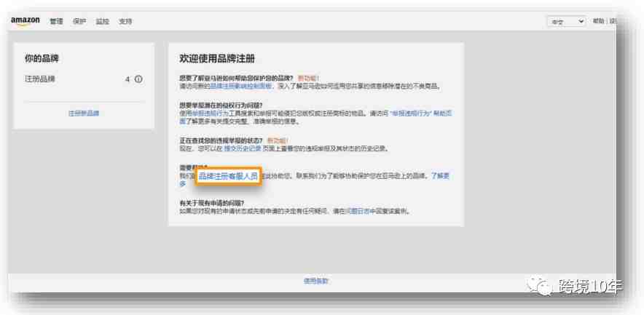Click the registered brands count 4
This screenshot has height=315, width=644.
[127, 79]
